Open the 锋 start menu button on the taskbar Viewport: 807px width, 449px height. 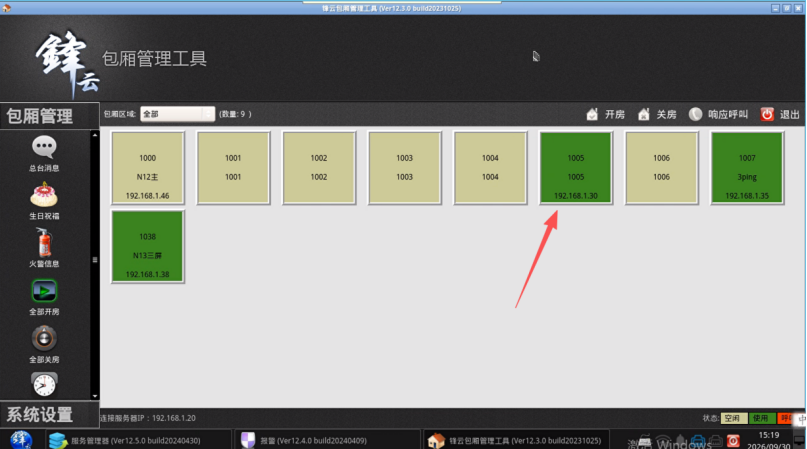21,439
